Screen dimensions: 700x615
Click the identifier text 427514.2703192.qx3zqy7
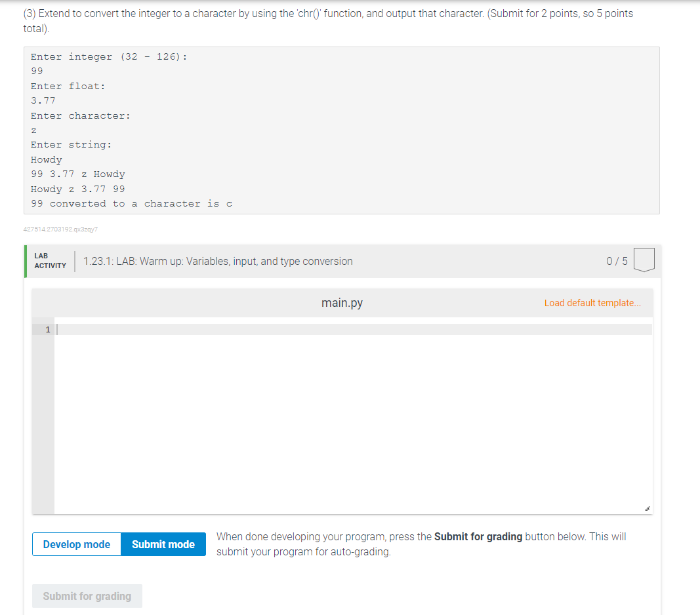60,229
